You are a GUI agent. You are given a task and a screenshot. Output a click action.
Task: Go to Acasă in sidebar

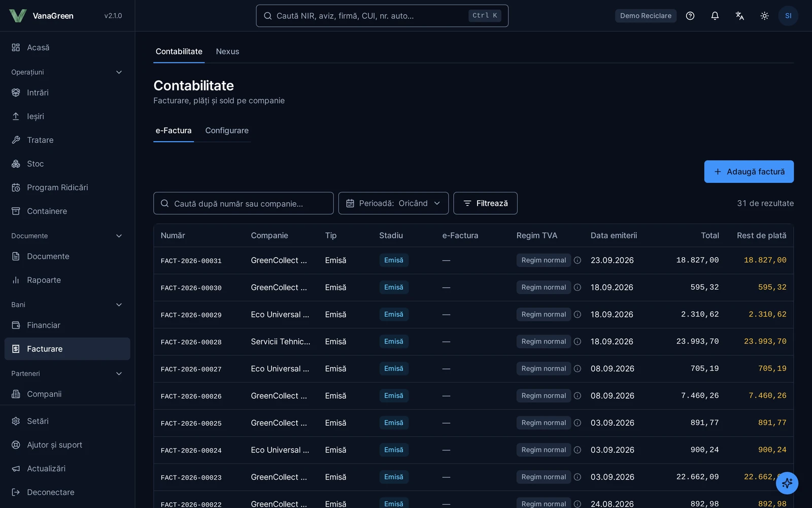[x=67, y=47]
